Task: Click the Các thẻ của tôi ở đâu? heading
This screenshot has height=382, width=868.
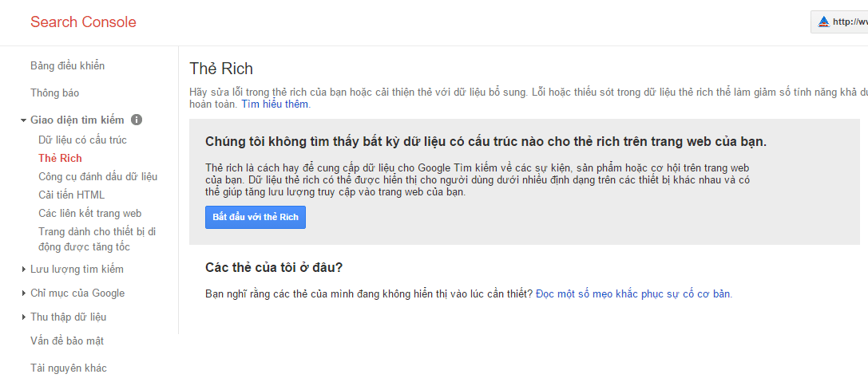Action: [274, 268]
